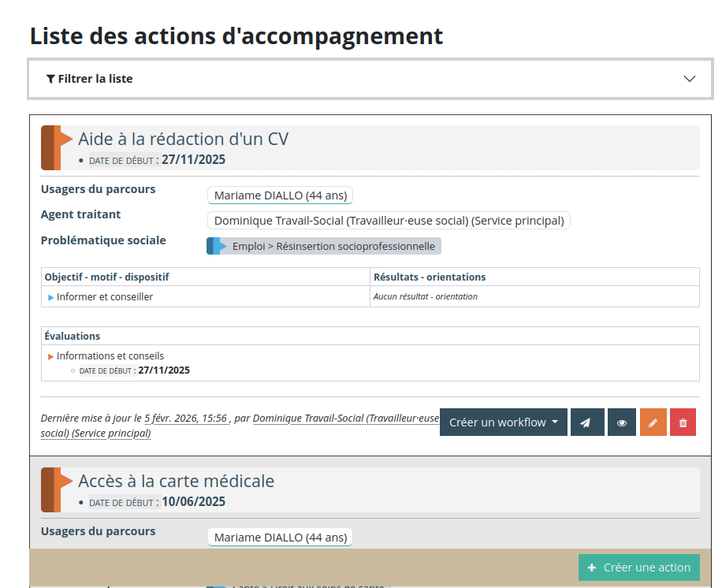Click the orange flag icon beside Aide à la rédaction
This screenshot has width=722, height=588.
click(57, 147)
